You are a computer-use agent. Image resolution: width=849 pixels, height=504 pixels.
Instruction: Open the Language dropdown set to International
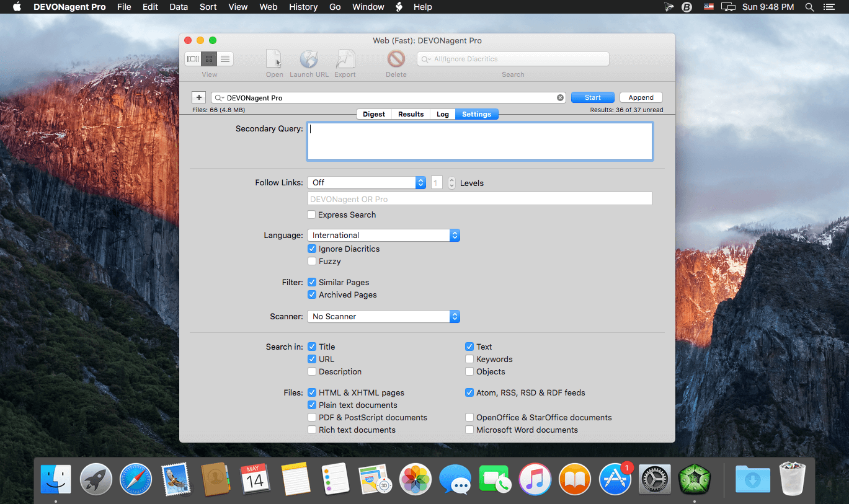tap(383, 236)
